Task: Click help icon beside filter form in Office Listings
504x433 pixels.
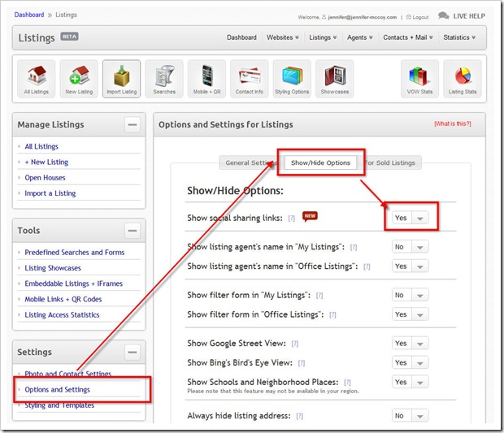Action: pos(332,314)
